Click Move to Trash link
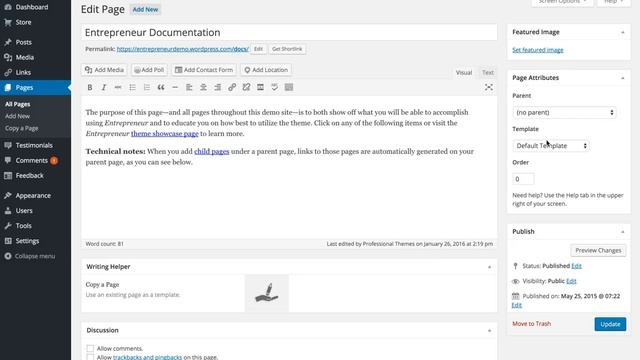This screenshot has height=360, width=640. pos(531,324)
